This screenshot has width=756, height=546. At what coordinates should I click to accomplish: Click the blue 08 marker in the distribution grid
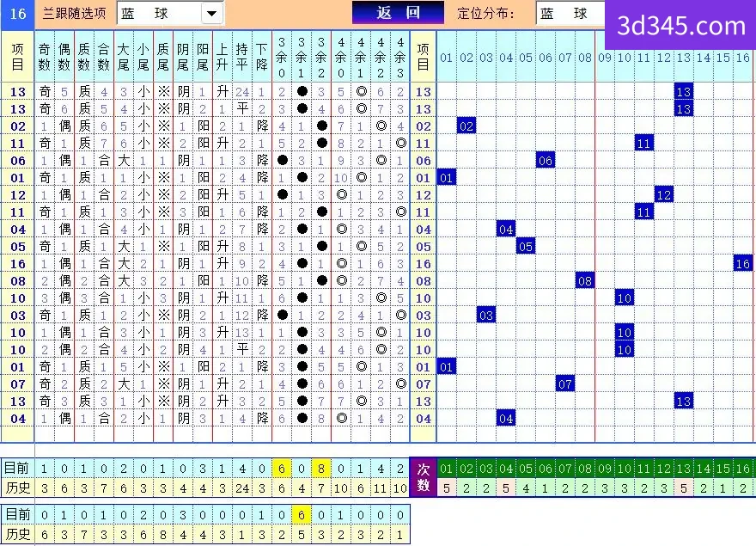585,280
